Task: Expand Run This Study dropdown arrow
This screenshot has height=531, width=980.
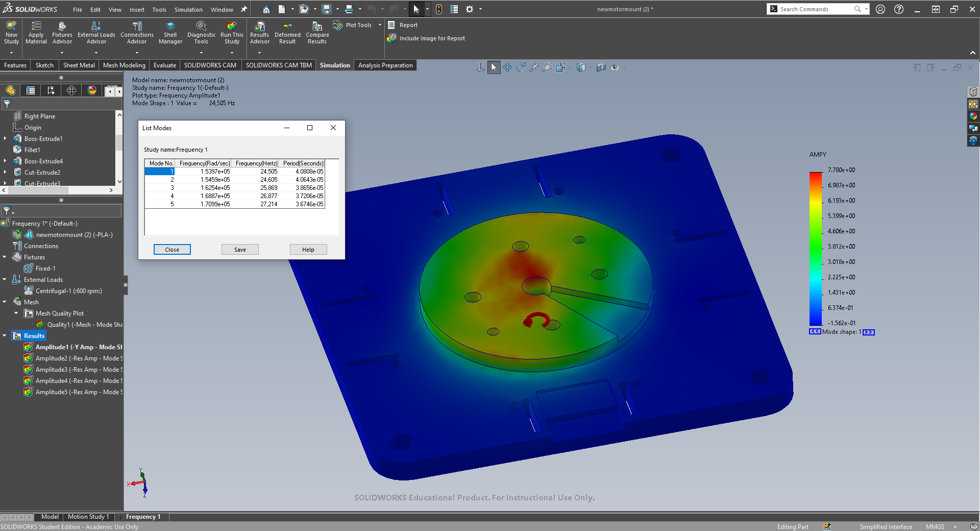Action: coord(232,53)
